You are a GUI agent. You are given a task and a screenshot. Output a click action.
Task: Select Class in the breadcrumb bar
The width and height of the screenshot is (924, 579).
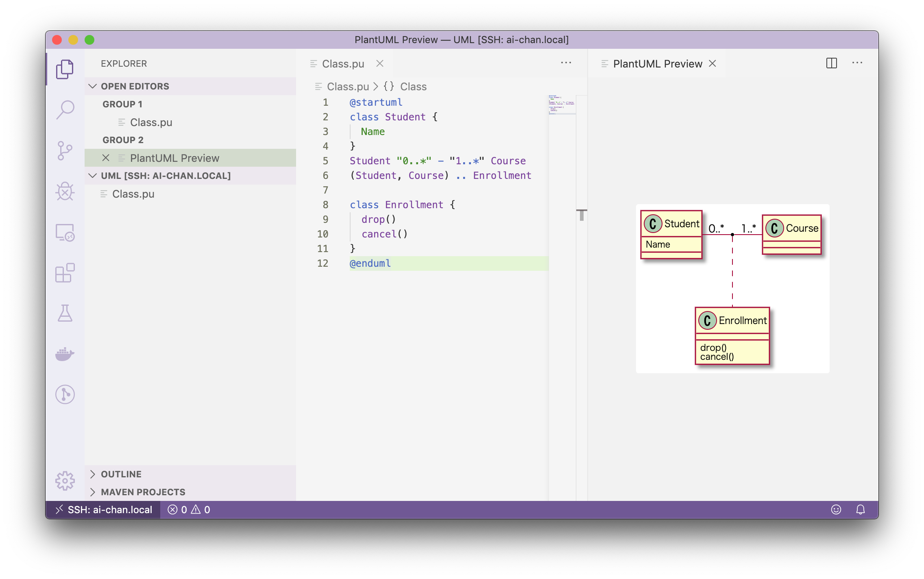tap(413, 86)
